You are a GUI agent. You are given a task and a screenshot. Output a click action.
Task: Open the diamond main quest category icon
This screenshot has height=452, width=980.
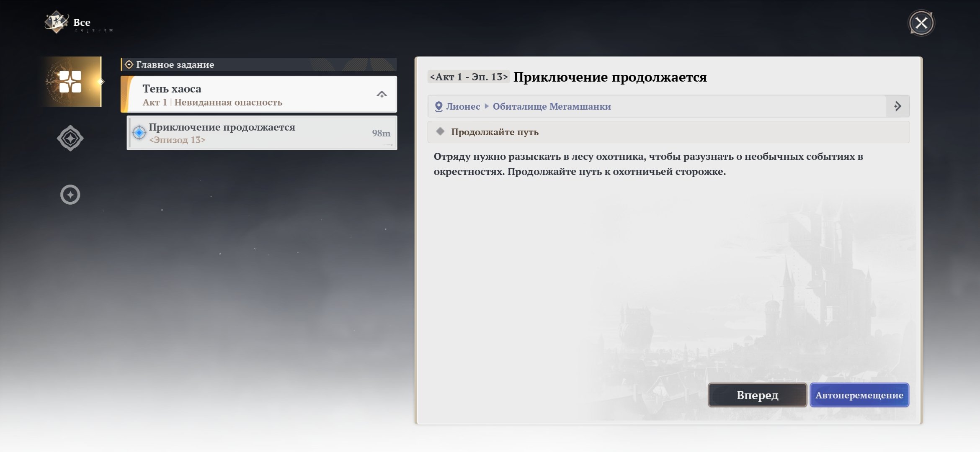(x=70, y=138)
